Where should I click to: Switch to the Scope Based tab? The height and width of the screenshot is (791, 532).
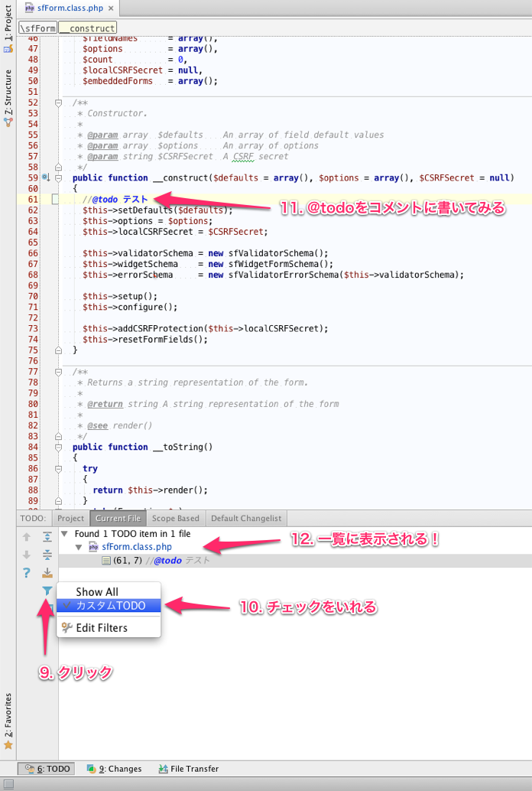pyautogui.click(x=177, y=519)
